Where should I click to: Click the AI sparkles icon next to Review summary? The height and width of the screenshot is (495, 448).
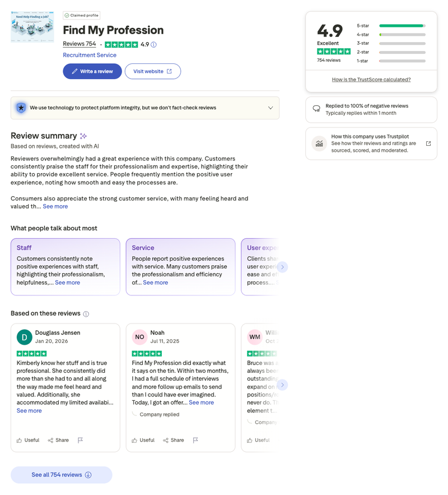(x=84, y=136)
